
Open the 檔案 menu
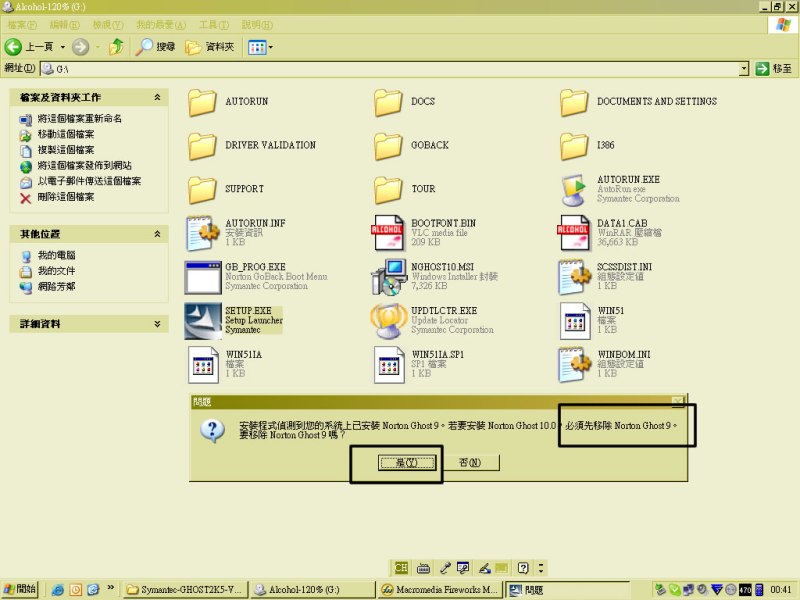coord(21,24)
